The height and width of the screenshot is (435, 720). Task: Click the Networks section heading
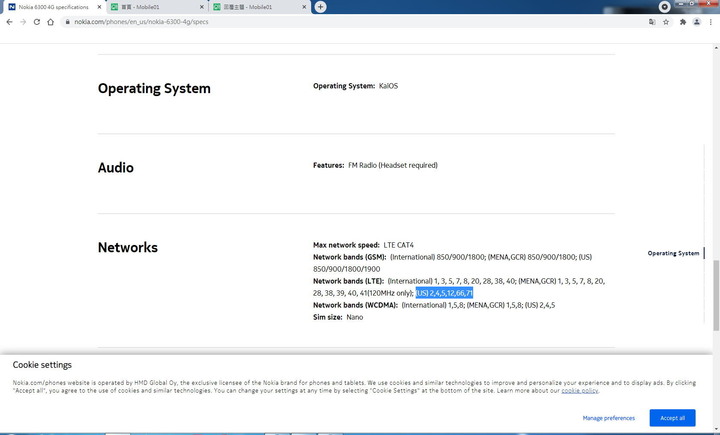pos(128,248)
